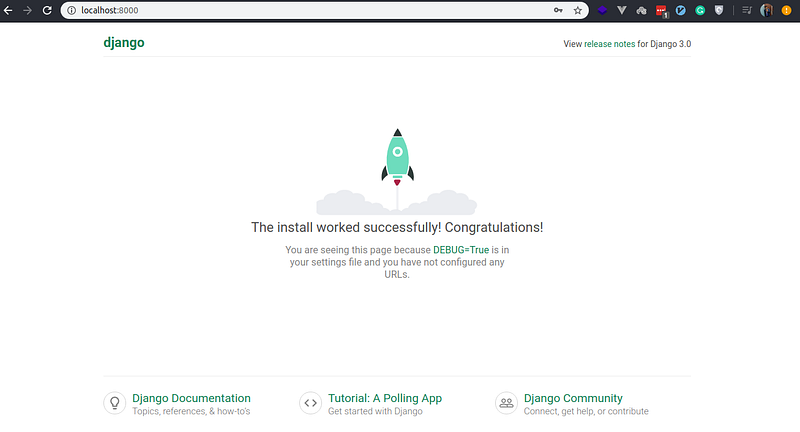Click the blue circular checkmark extension
The height and width of the screenshot is (432, 800).
click(681, 10)
